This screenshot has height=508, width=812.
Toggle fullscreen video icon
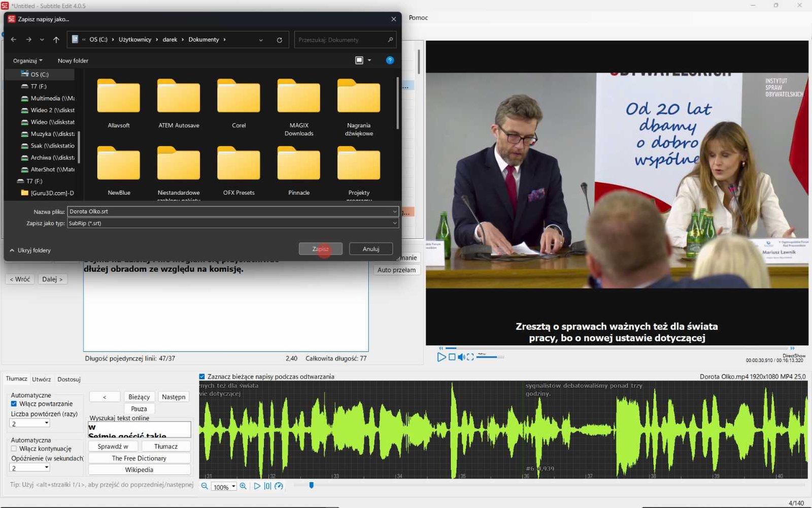click(470, 357)
